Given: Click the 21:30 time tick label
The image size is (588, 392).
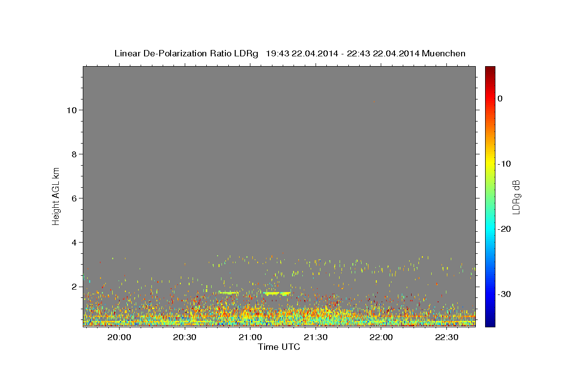Looking at the screenshot, I should pos(316,337).
